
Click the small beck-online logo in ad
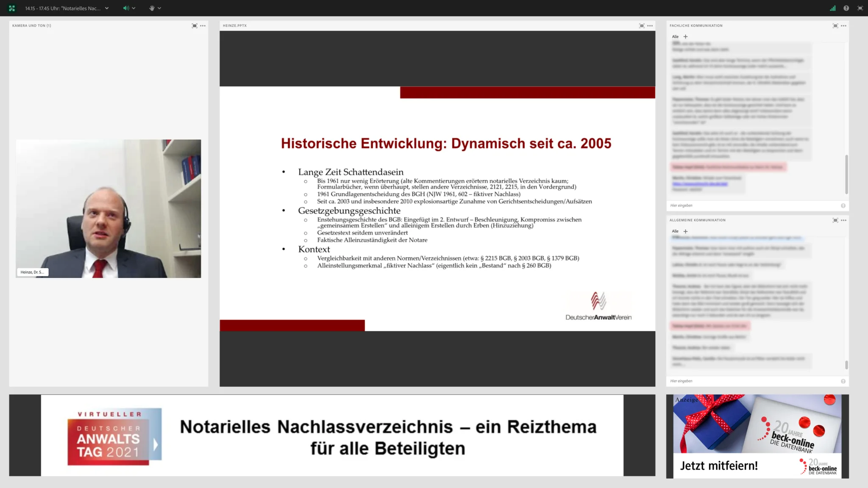click(x=818, y=466)
